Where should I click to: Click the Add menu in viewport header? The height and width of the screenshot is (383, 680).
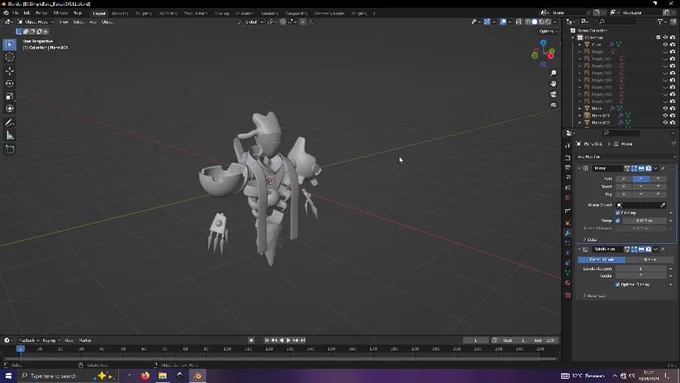click(93, 22)
